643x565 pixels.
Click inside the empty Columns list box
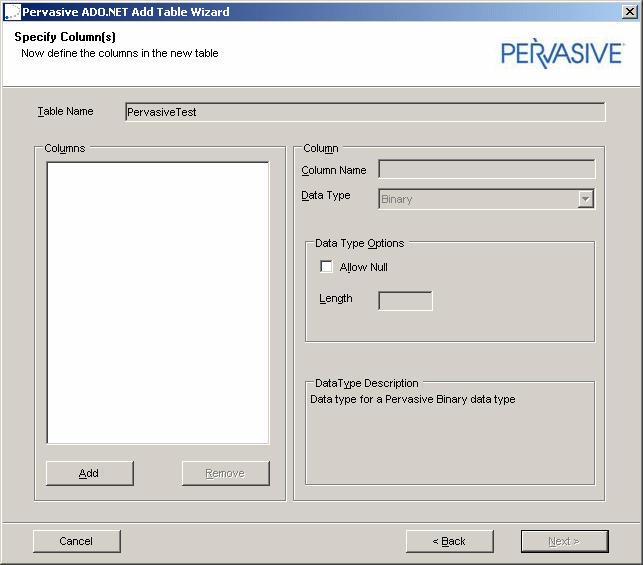[x=158, y=302]
